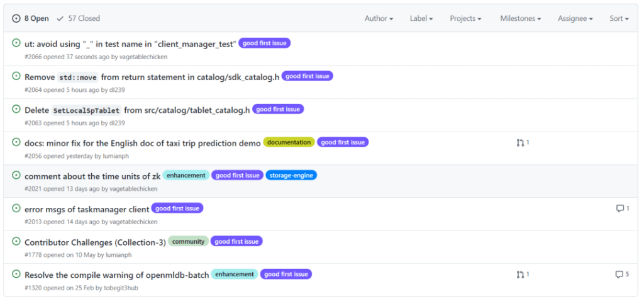Open the Label filter dropdown
644x301 pixels.
421,18
